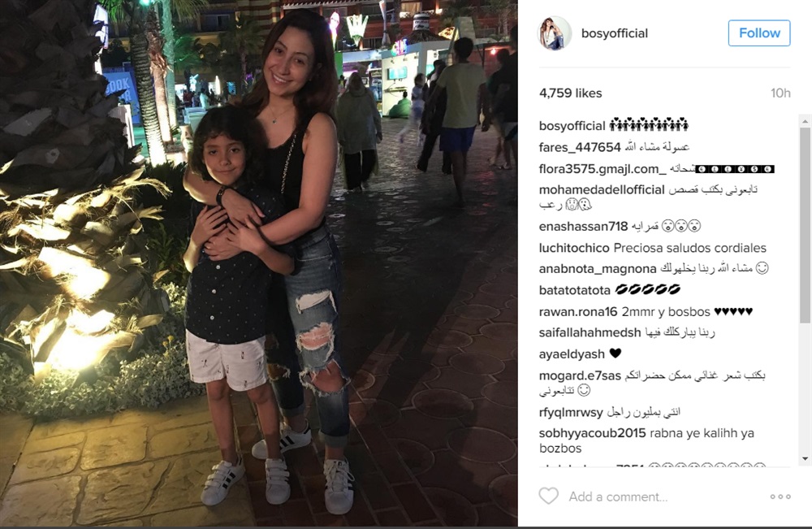Screen dimensions: 812x529
Task: Open rawan.rona16 commenter profile
Action: click(x=578, y=312)
